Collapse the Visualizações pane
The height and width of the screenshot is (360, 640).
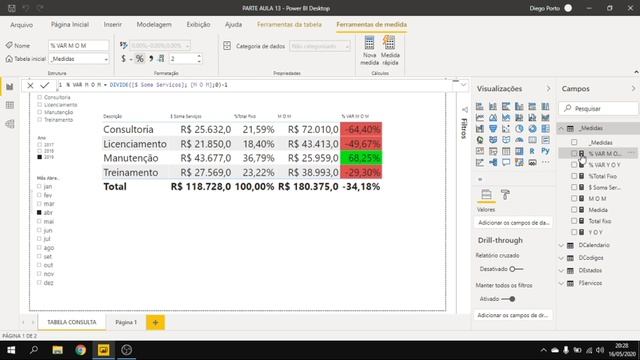coord(548,89)
